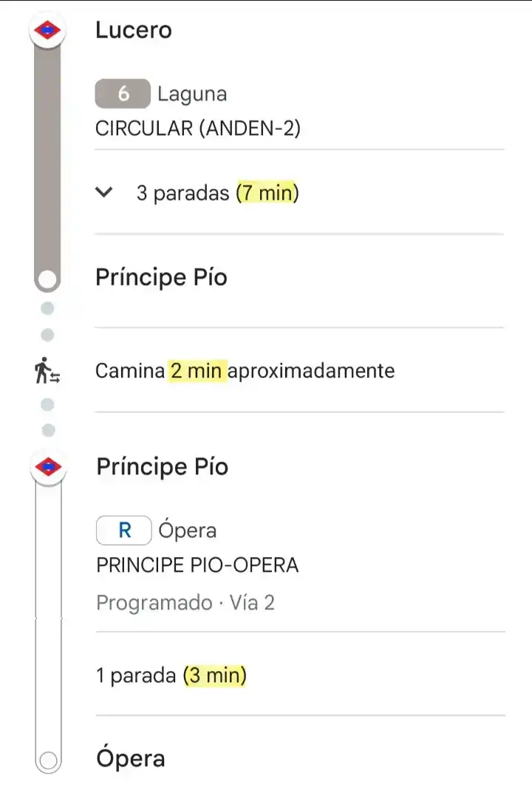Click the Metro logo icon beside Lucero
Image resolution: width=532 pixels, height=798 pixels.
[x=47, y=30]
